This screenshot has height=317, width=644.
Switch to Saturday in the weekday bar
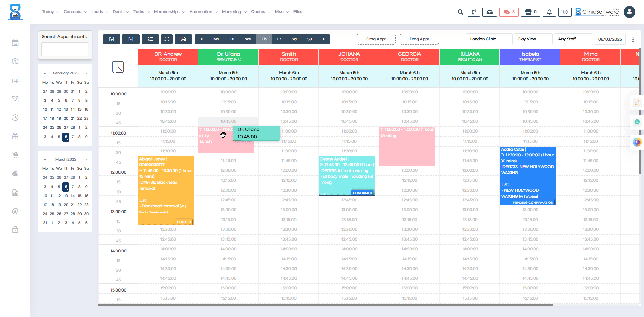(294, 39)
